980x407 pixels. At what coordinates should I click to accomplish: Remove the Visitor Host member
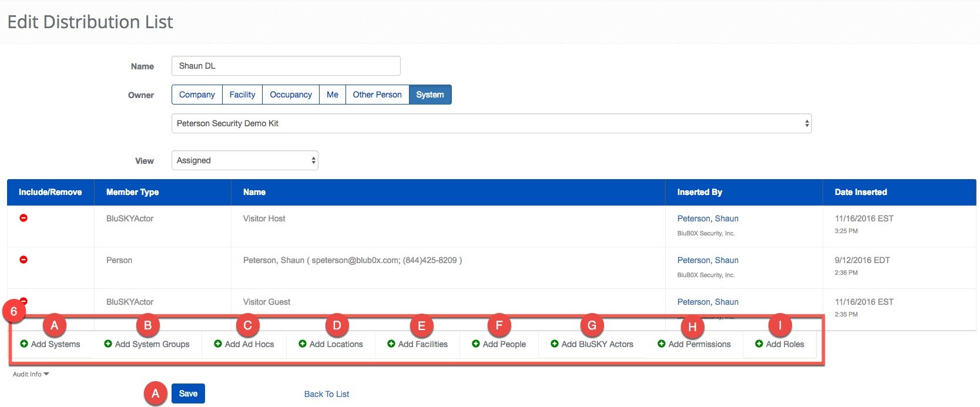(24, 218)
